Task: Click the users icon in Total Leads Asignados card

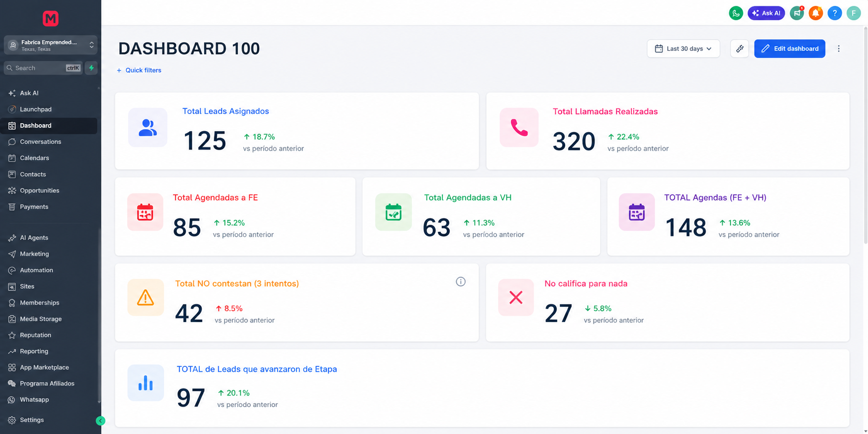Action: 148,127
